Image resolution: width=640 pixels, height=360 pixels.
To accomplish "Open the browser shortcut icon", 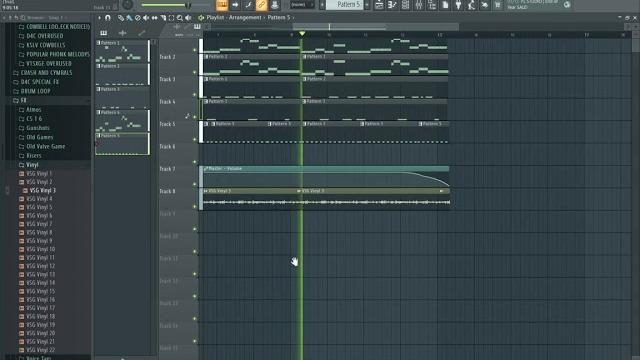I will (x=432, y=5).
